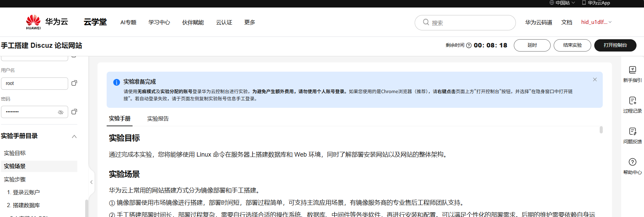Viewport: 644px width, 217px height.
Task: Click the globe icon beside 中国站
Action: (x=552, y=3)
